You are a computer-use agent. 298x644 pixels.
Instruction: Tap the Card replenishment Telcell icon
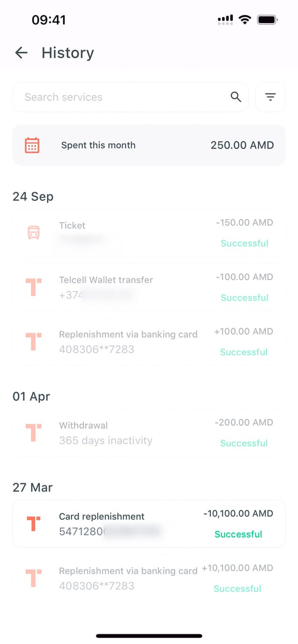pyautogui.click(x=34, y=524)
